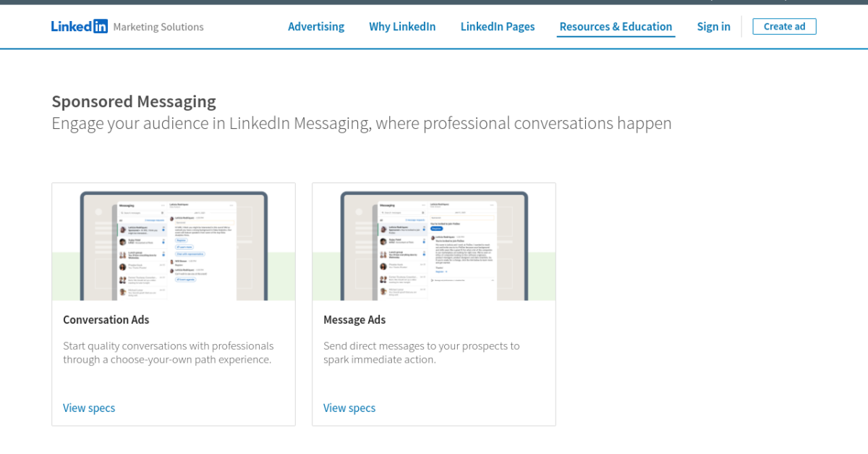Switch to the Why LinkedIn nav tab
The height and width of the screenshot is (454, 868).
tap(402, 26)
